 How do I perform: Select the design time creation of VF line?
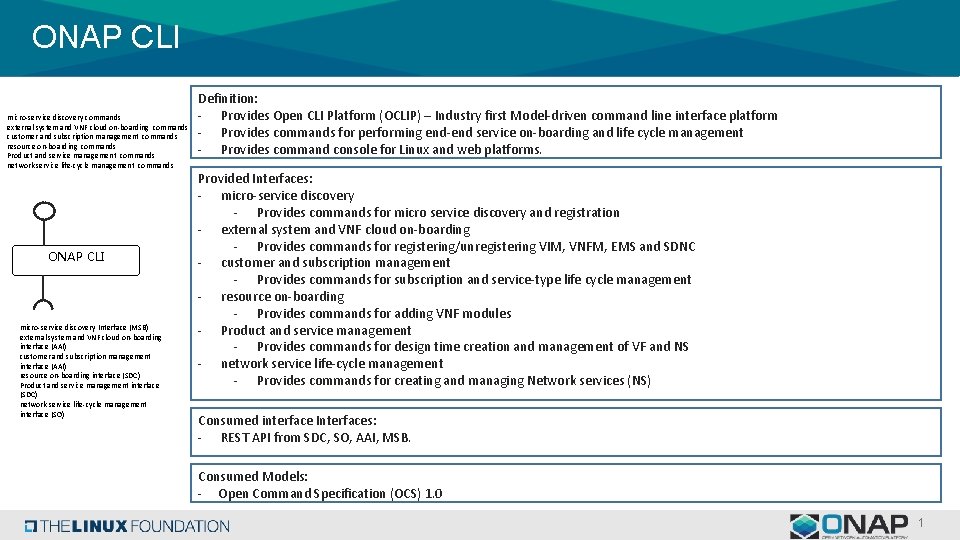pos(473,347)
